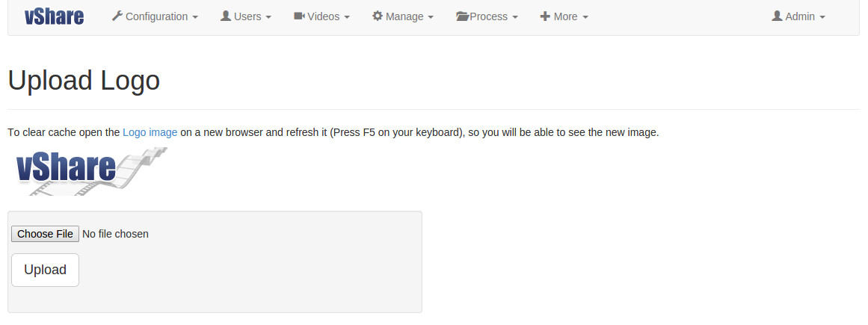Open the Logo image link
Image resolution: width=868 pixels, height=325 pixels.
(x=150, y=133)
